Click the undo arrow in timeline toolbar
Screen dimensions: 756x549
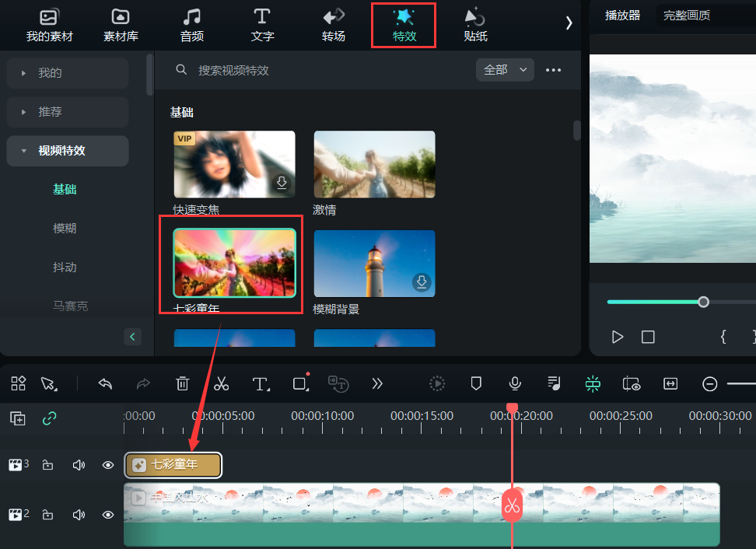coord(105,383)
